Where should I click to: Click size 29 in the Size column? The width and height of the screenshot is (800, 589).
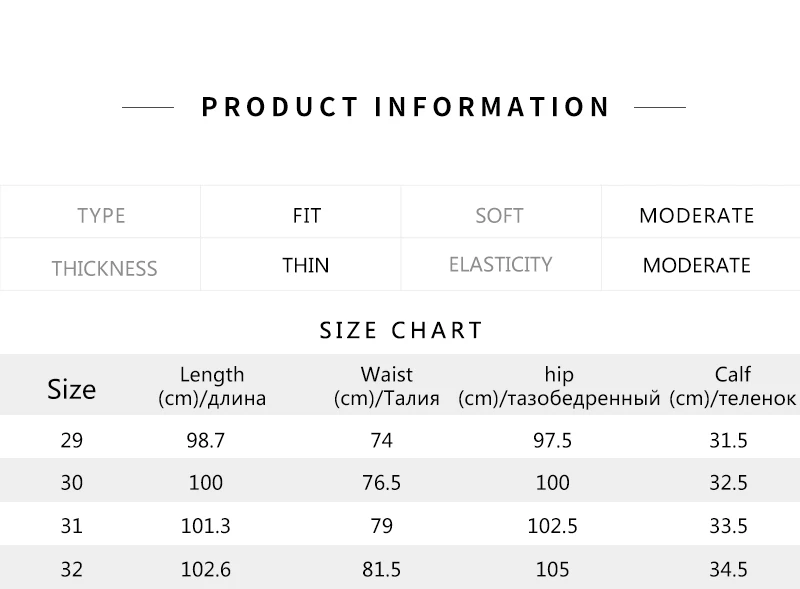click(72, 440)
